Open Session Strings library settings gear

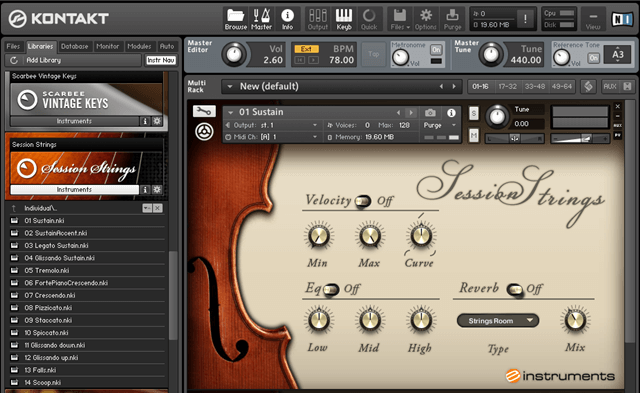pos(157,189)
